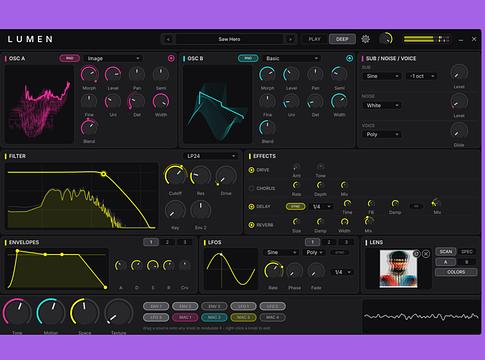
Task: Click the OSC A Level knob
Action: pos(113,74)
